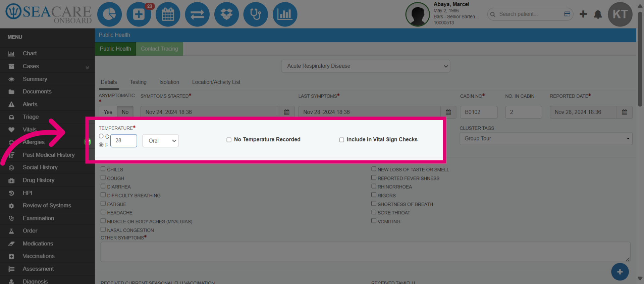The image size is (644, 284).
Task: Click the SeaCare Onboard logo
Action: (x=49, y=14)
